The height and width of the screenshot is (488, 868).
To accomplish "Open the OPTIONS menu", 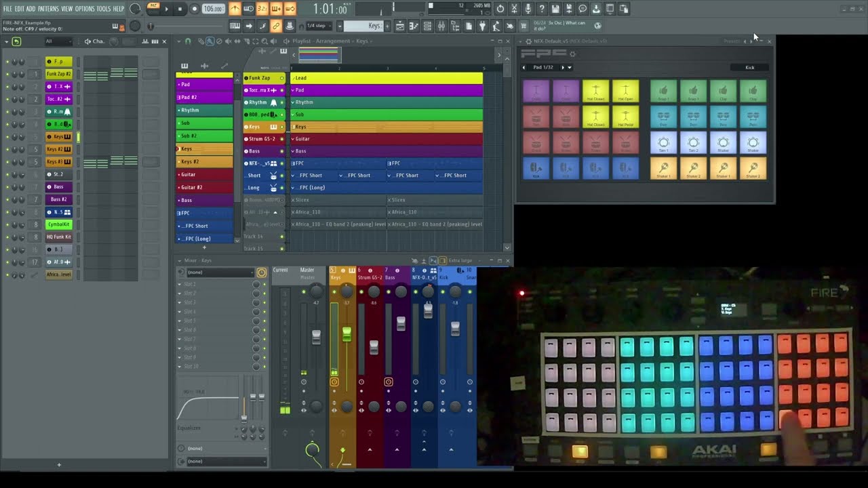I will pos(85,9).
